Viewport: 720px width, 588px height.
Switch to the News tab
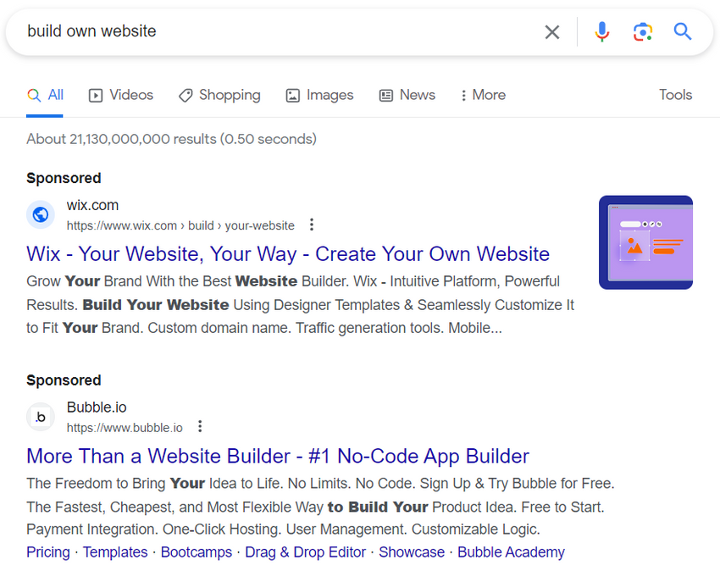pyautogui.click(x=407, y=95)
